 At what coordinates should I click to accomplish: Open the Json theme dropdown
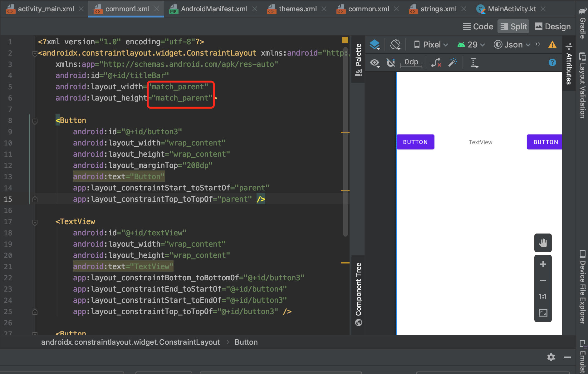point(512,45)
